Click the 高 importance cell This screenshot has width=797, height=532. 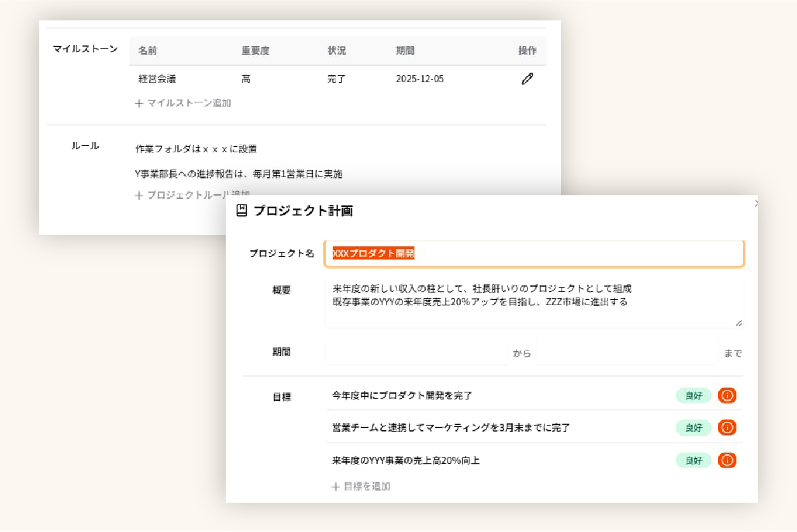tap(245, 80)
